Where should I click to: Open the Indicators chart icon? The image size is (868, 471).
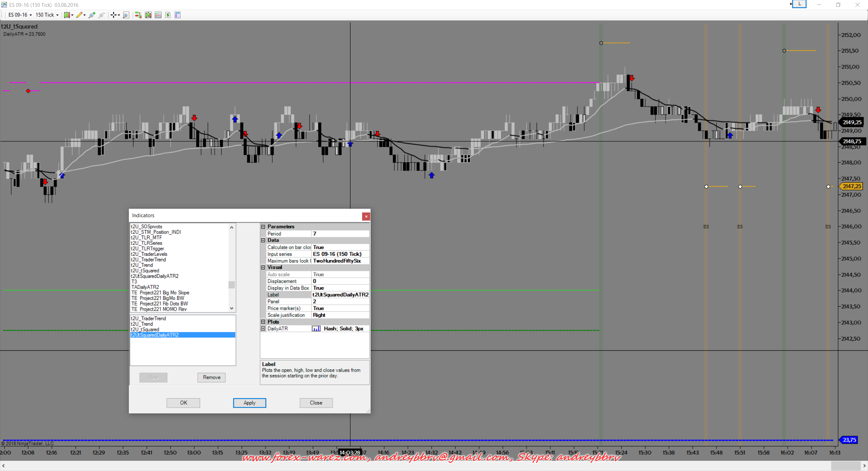pyautogui.click(x=158, y=15)
